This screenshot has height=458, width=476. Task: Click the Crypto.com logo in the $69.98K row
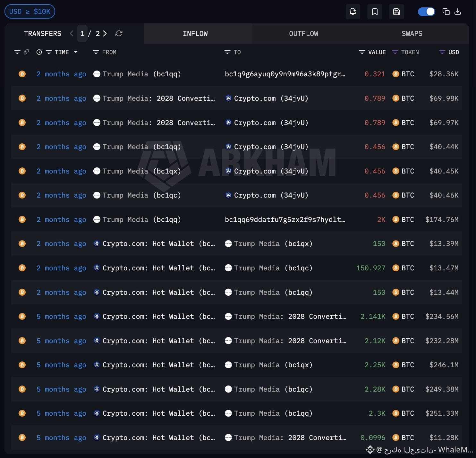point(228,98)
